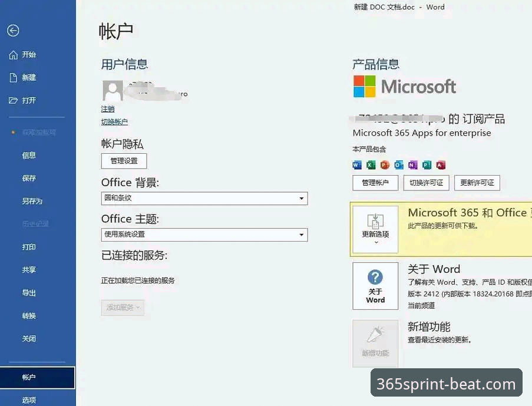532x406 pixels.
Task: Click the Outlook app icon
Action: (x=399, y=165)
